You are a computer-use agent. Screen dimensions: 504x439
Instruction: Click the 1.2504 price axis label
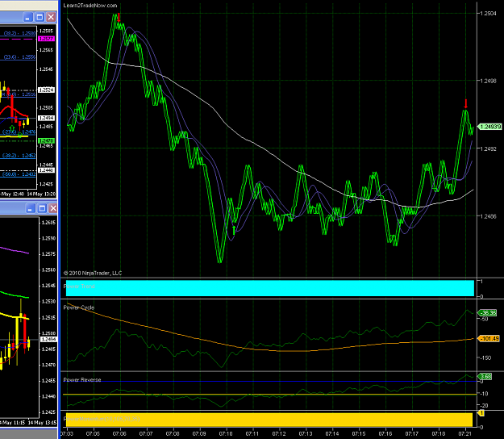coord(488,14)
